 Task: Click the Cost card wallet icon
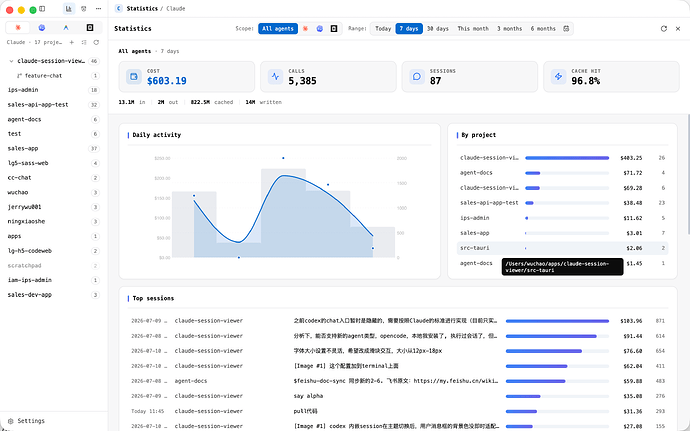coord(134,77)
